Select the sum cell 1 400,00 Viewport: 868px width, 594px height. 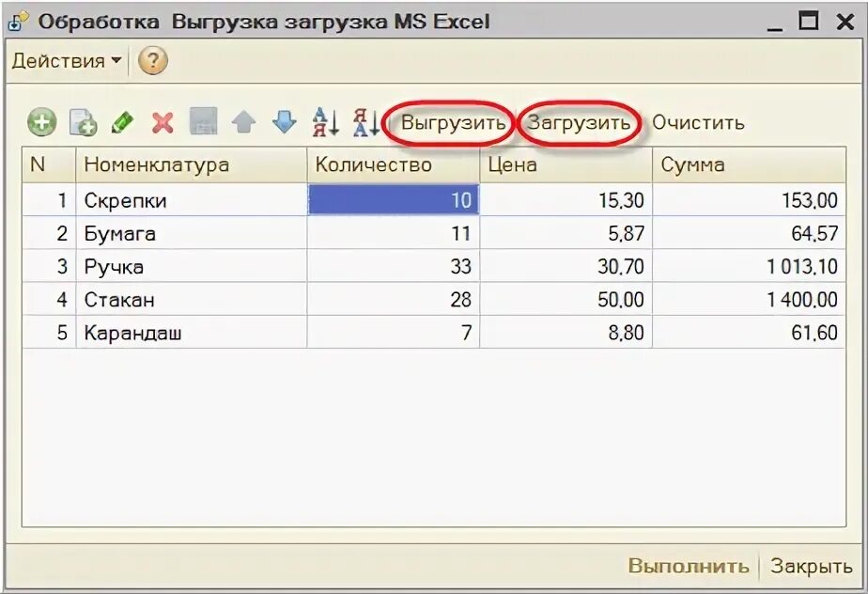(749, 300)
